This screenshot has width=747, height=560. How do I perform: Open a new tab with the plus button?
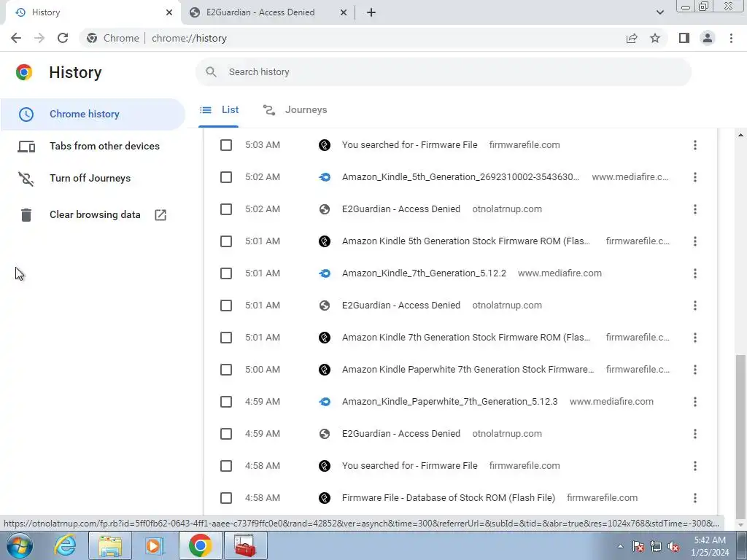[x=371, y=12]
